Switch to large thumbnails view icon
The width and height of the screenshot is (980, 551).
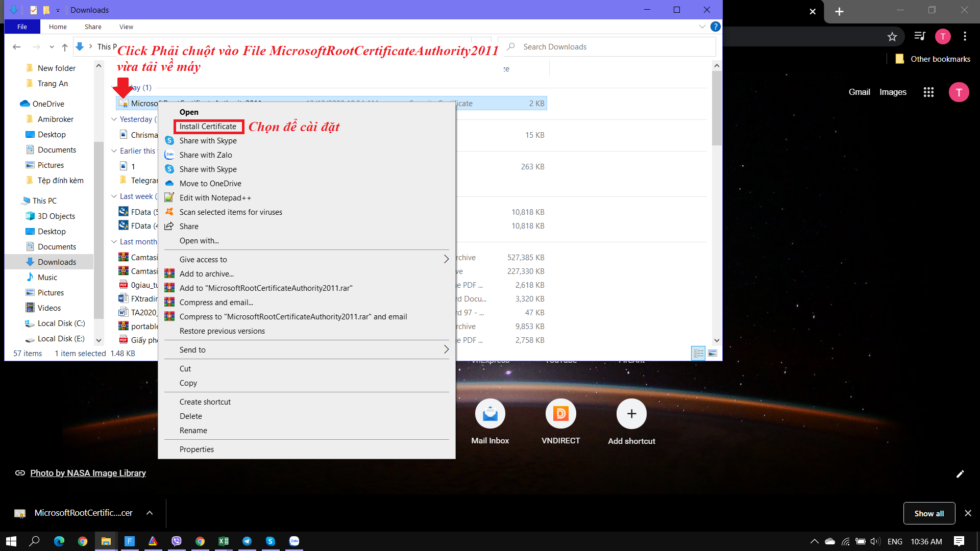click(x=713, y=353)
